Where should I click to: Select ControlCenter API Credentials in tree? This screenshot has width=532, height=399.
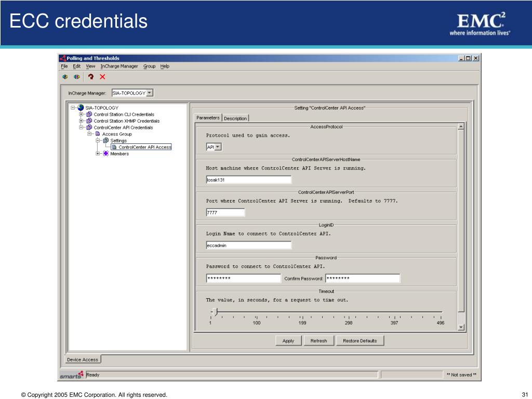click(123, 128)
